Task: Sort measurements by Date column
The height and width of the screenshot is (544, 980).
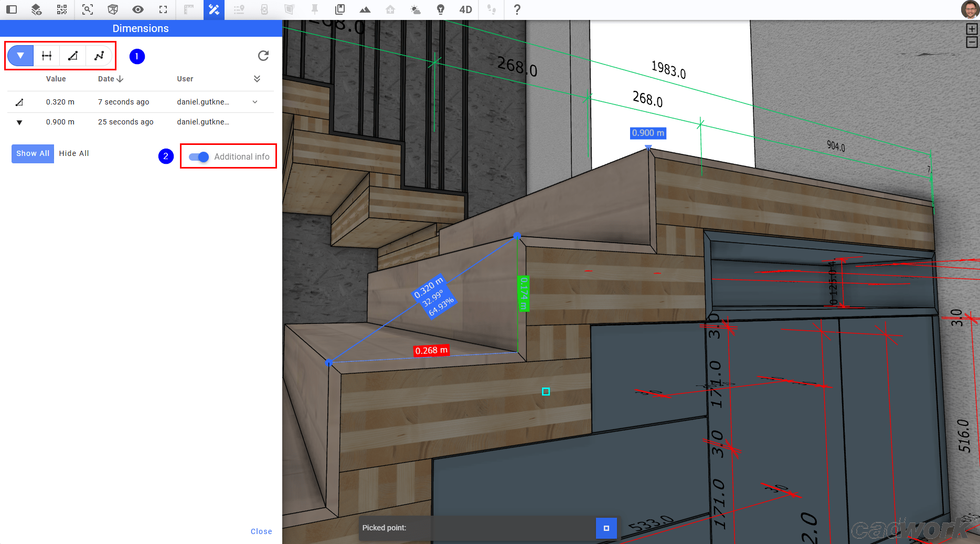Action: tap(110, 79)
